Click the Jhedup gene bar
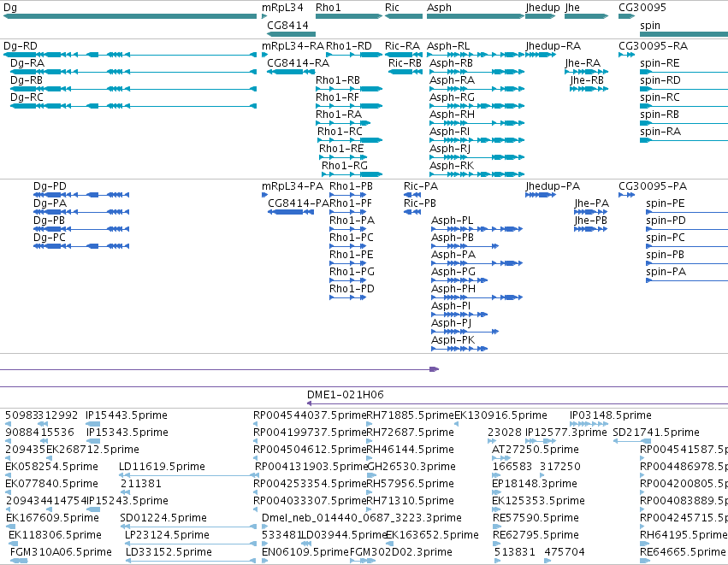This screenshot has height=565, width=728. 541,16
